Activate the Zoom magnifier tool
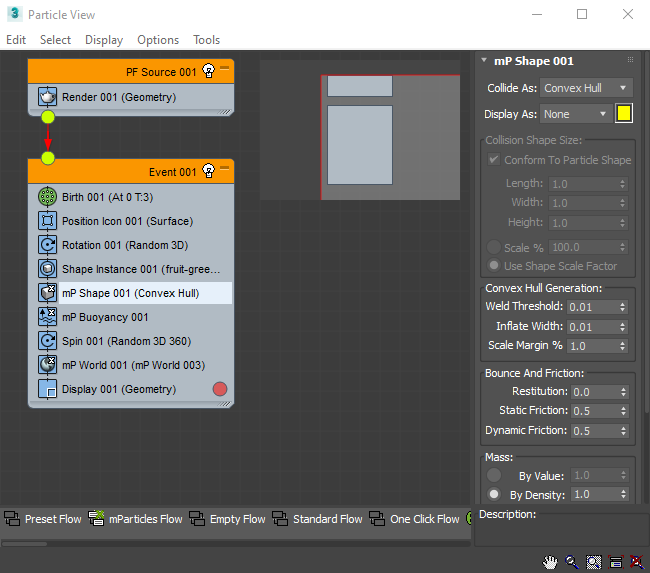650x573 pixels. pos(572,562)
